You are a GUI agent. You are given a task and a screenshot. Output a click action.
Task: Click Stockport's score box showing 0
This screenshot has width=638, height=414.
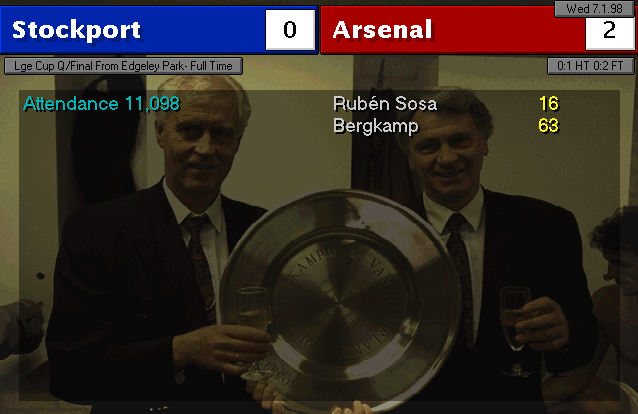[x=290, y=30]
